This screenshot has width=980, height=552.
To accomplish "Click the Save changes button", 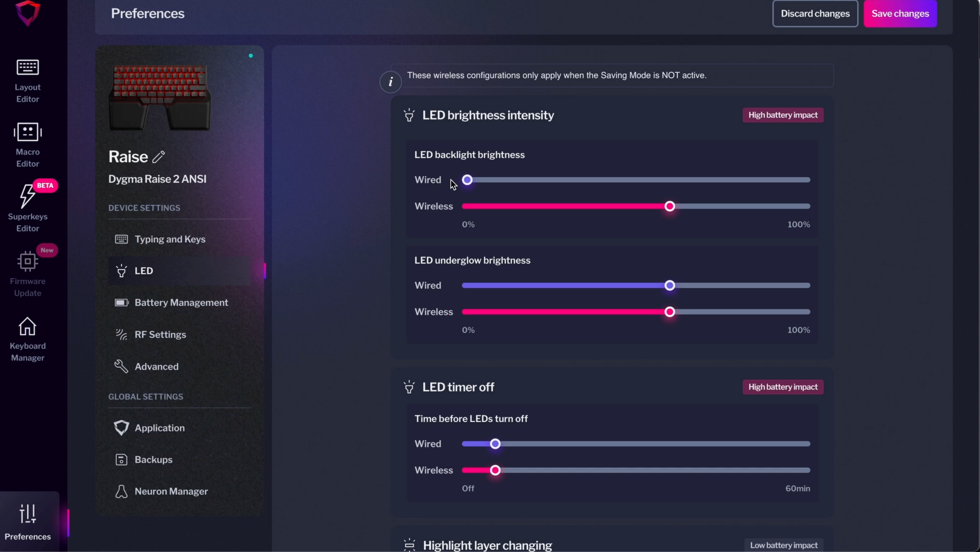I will (900, 14).
